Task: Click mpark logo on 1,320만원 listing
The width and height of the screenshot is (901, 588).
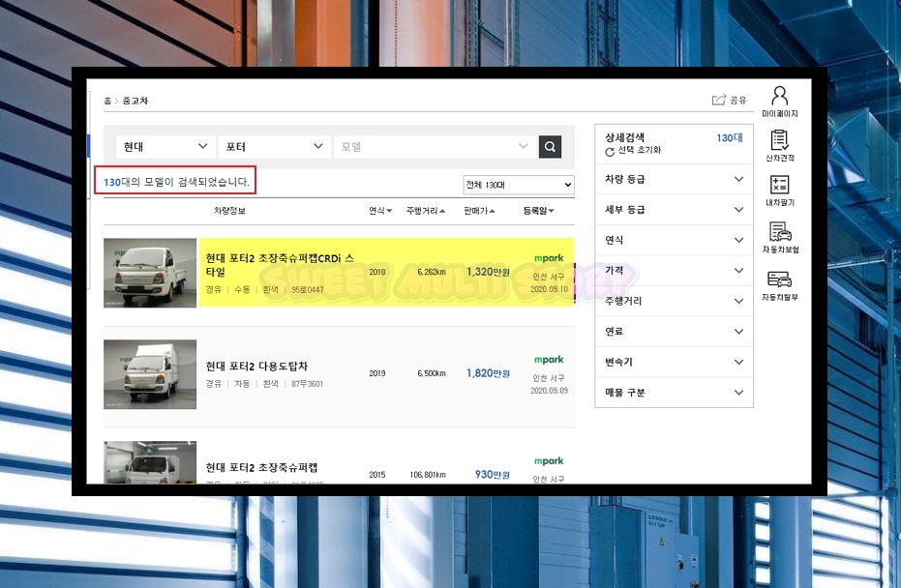Action: click(x=549, y=258)
